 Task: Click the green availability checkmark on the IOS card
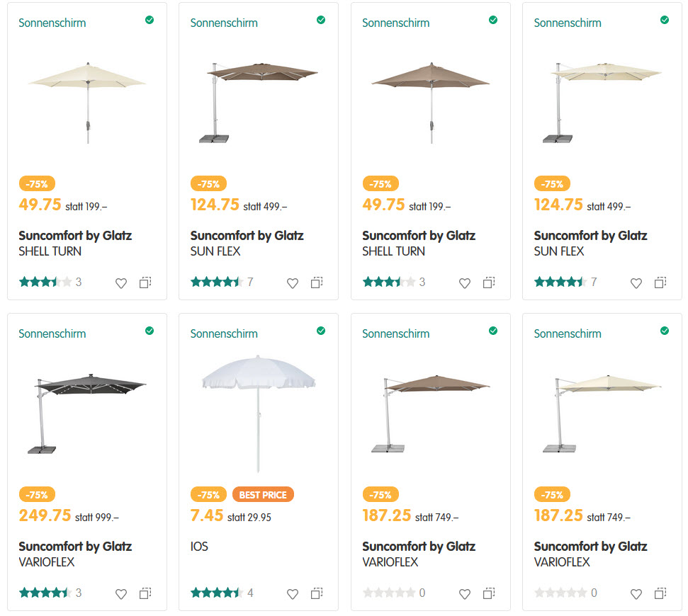click(321, 331)
